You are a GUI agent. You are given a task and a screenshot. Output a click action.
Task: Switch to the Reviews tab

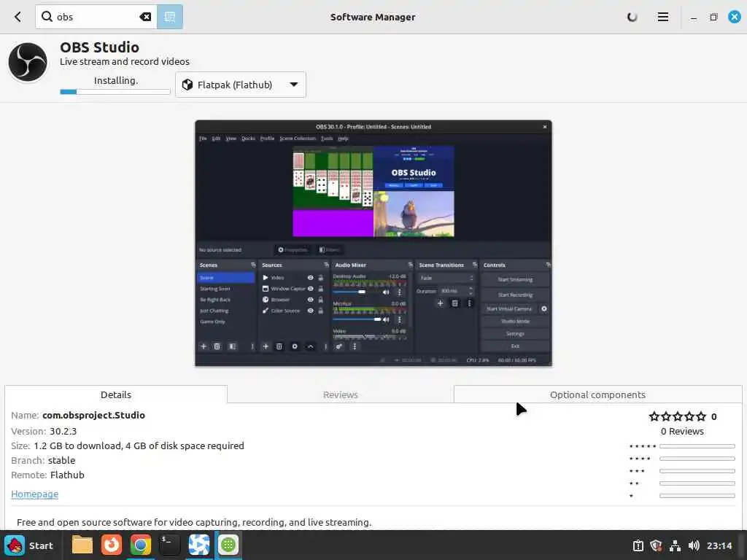[340, 394]
